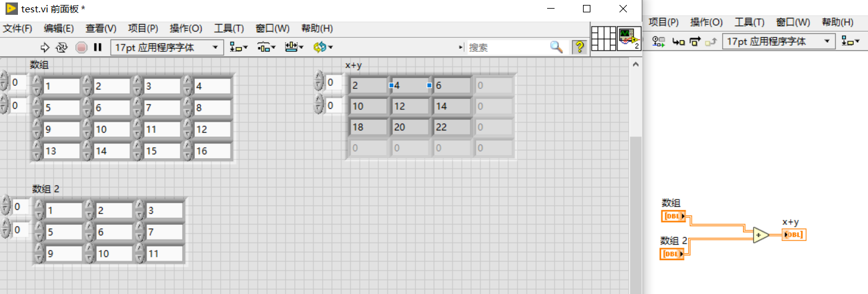The image size is (868, 294).
Task: Click the VI icon next to connector pane
Action: [x=629, y=39]
